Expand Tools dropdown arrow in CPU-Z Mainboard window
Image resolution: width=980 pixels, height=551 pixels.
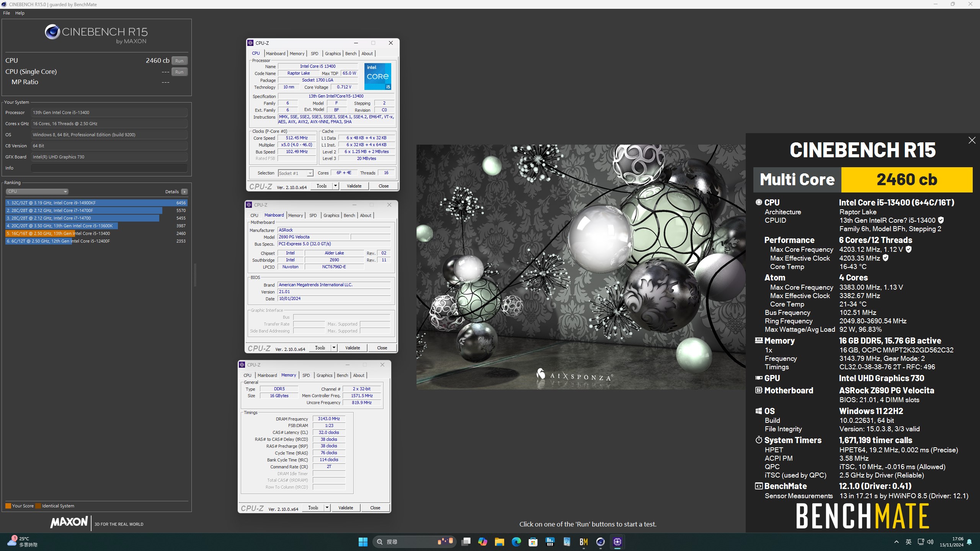[334, 348]
